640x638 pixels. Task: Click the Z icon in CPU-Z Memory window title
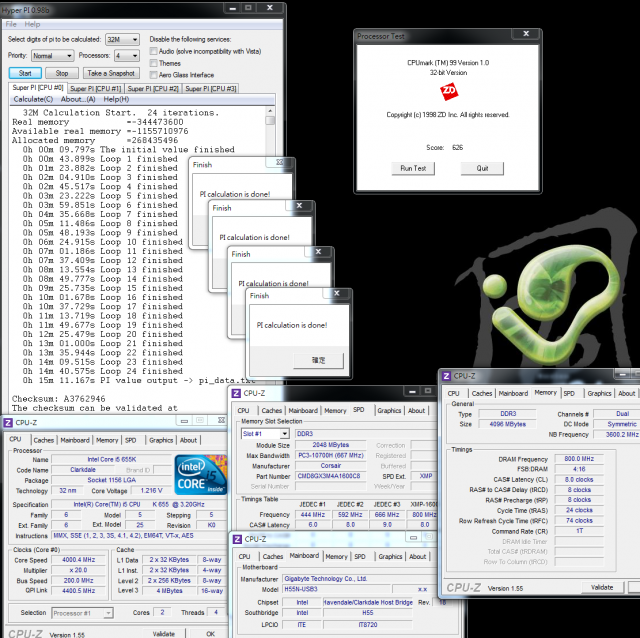click(x=446, y=376)
